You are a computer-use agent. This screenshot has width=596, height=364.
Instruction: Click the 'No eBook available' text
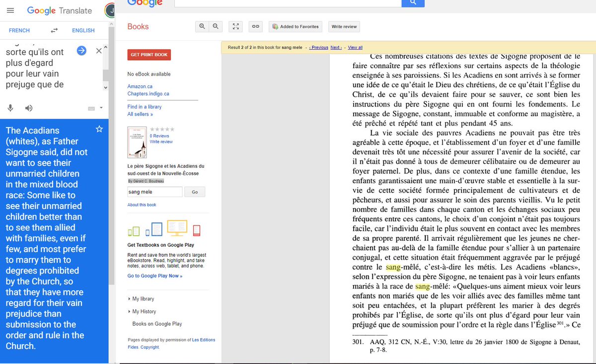[x=149, y=74]
